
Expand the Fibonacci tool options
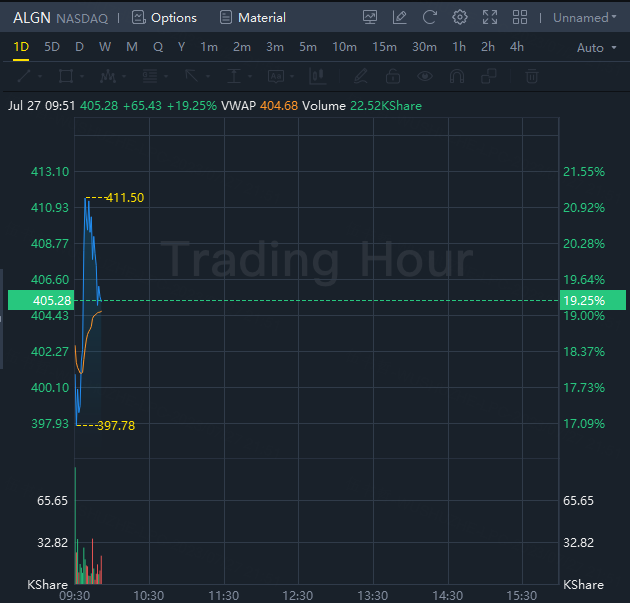[x=166, y=76]
